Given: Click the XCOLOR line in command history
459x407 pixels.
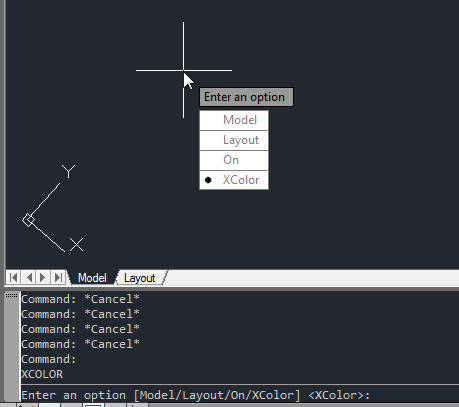Looking at the screenshot, I should (42, 374).
